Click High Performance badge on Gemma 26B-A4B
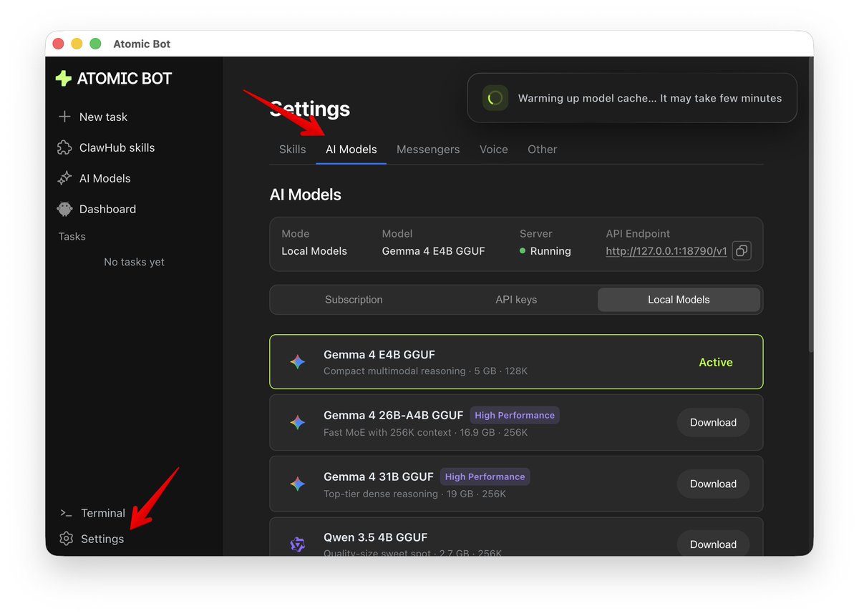Screen dimensions: 859x616 pos(515,415)
